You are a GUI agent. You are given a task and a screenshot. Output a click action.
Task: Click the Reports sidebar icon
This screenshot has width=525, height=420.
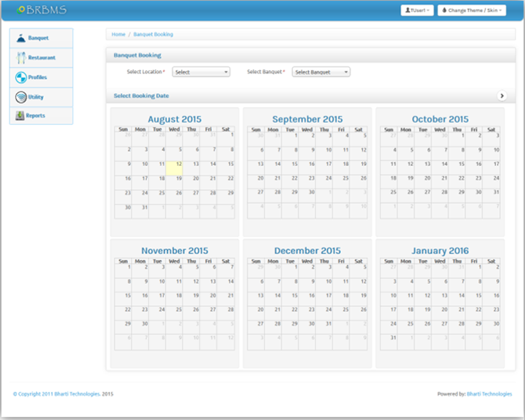pos(19,116)
